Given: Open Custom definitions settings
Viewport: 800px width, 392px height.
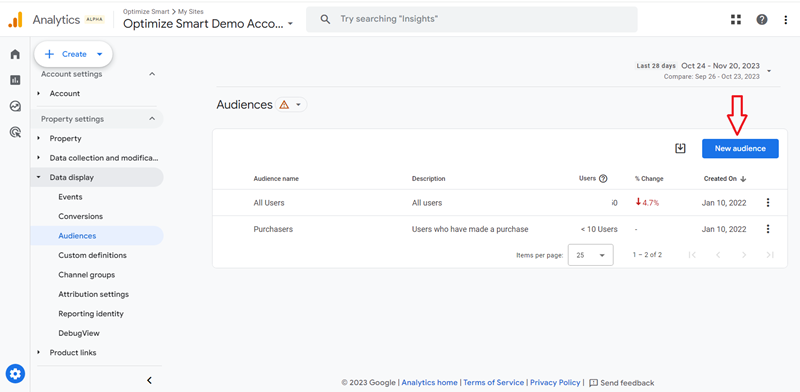Looking at the screenshot, I should pos(92,255).
